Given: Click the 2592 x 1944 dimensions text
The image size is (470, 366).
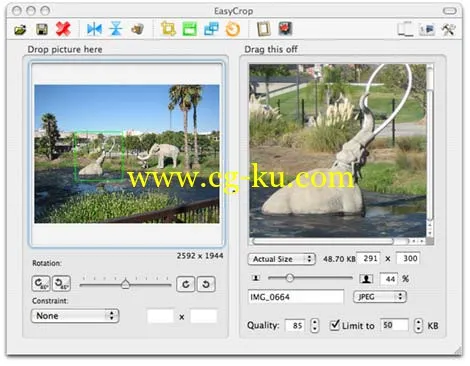Looking at the screenshot, I should coord(200,256).
